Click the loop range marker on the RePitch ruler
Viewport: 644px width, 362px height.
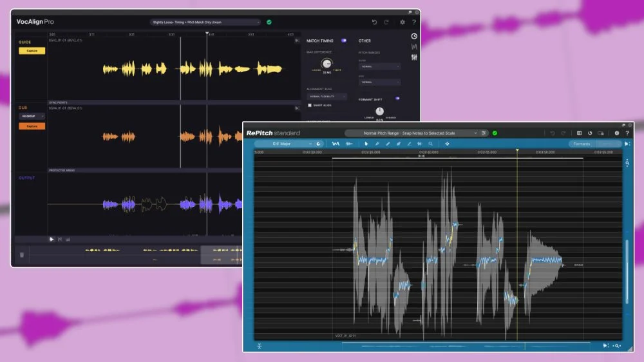[x=421, y=156]
